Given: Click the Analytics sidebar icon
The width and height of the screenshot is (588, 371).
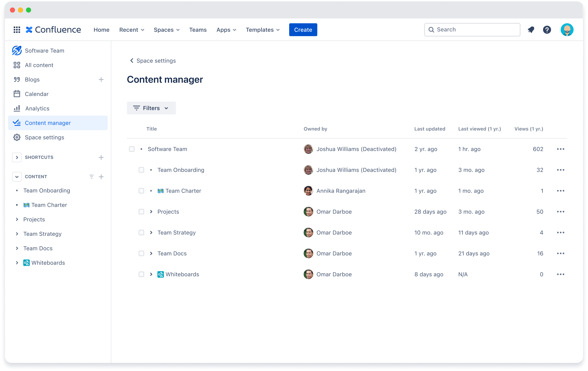Looking at the screenshot, I should [x=16, y=108].
